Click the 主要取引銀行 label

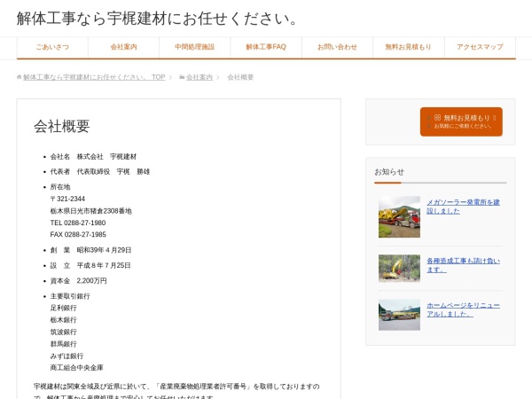[x=70, y=296]
